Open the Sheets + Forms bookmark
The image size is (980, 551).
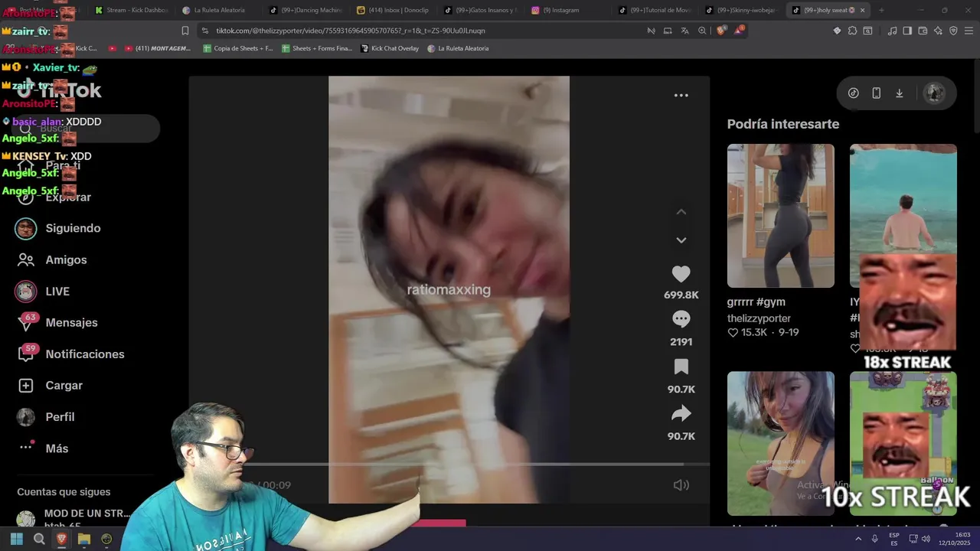click(x=316, y=48)
